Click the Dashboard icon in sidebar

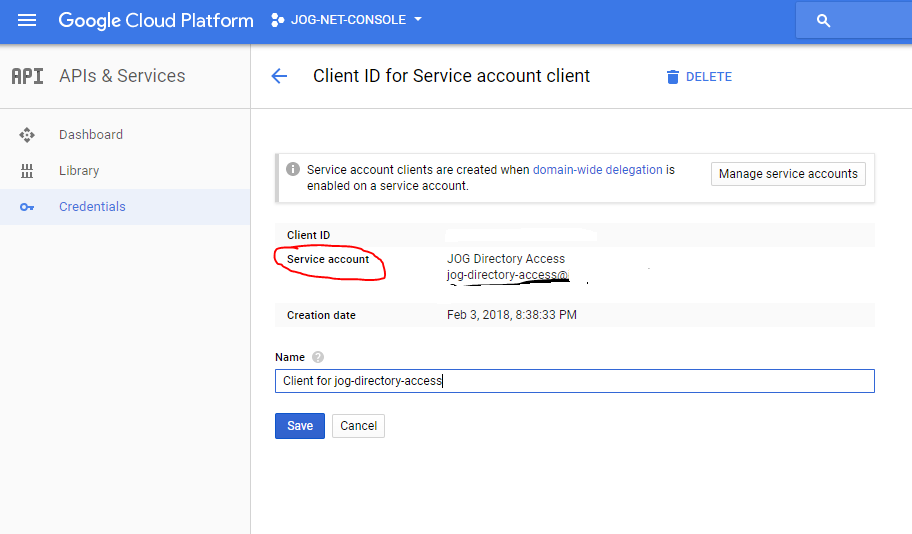pos(27,135)
